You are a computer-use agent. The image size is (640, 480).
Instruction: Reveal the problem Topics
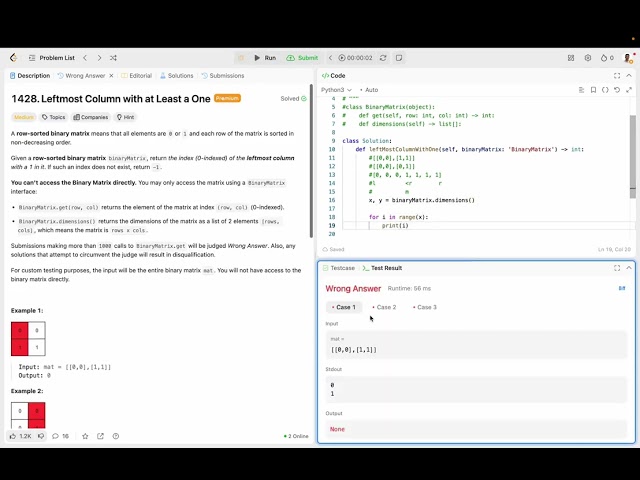pyautogui.click(x=53, y=117)
